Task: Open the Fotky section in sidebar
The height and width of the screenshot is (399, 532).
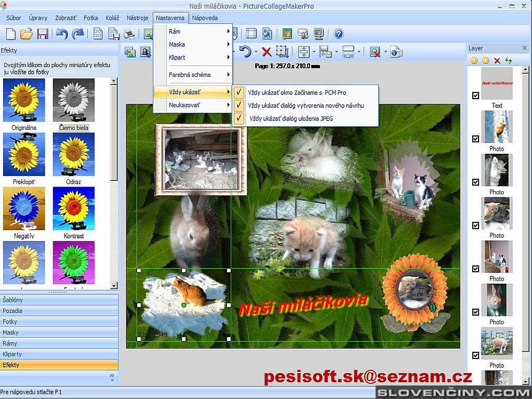Action: click(x=59, y=322)
